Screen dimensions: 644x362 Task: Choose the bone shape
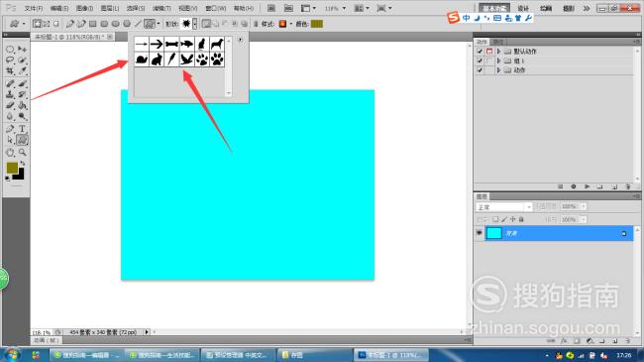point(171,44)
